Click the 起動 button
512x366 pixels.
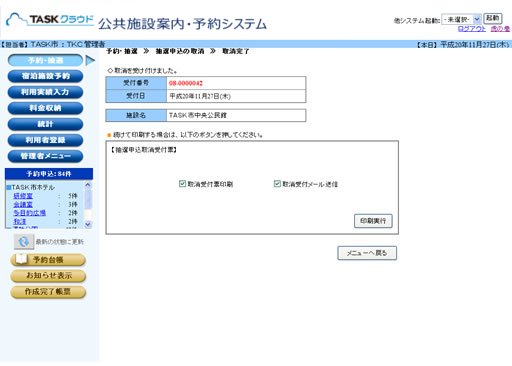click(493, 18)
